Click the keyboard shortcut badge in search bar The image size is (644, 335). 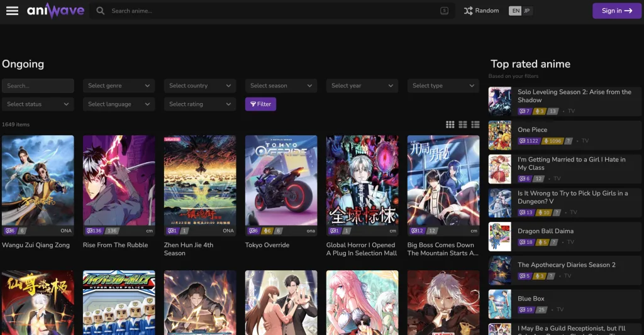coord(444,11)
